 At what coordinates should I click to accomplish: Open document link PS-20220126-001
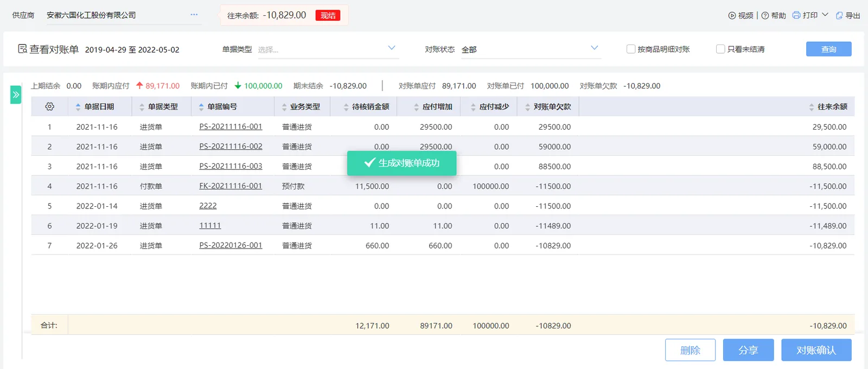pos(231,245)
